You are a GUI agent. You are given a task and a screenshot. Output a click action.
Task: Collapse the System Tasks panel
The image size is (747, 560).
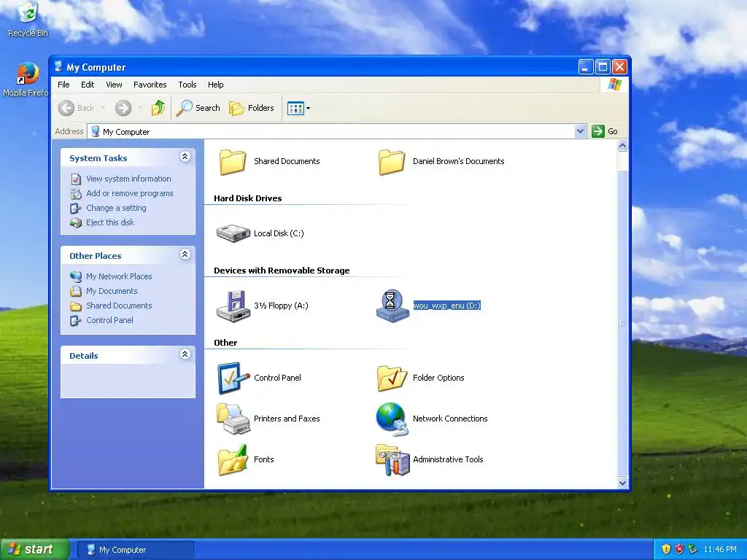[x=185, y=157]
